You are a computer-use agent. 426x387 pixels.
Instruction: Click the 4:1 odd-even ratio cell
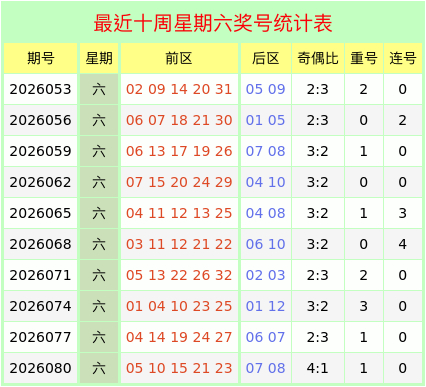click(318, 368)
